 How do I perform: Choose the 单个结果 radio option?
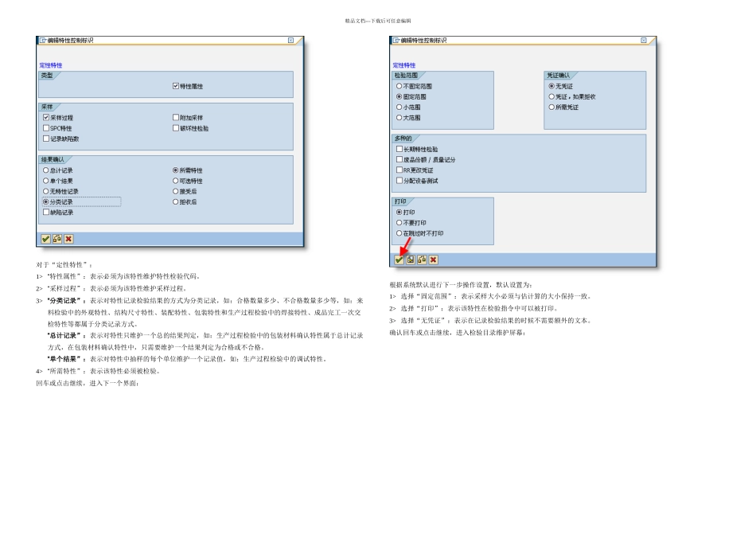coord(46,181)
